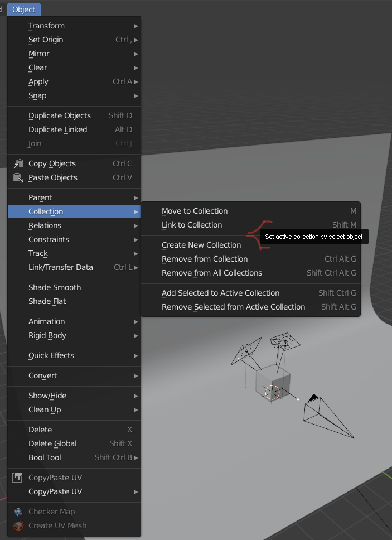This screenshot has width=392, height=540.
Task: Click Create New Collection
Action: (251, 245)
